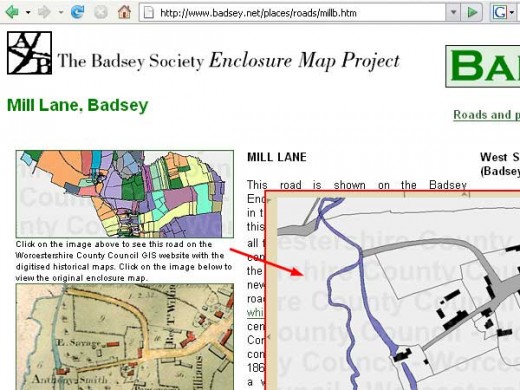520x390 pixels.
Task: Open the Forward button history dropdown arrow
Action: pyautogui.click(x=61, y=13)
